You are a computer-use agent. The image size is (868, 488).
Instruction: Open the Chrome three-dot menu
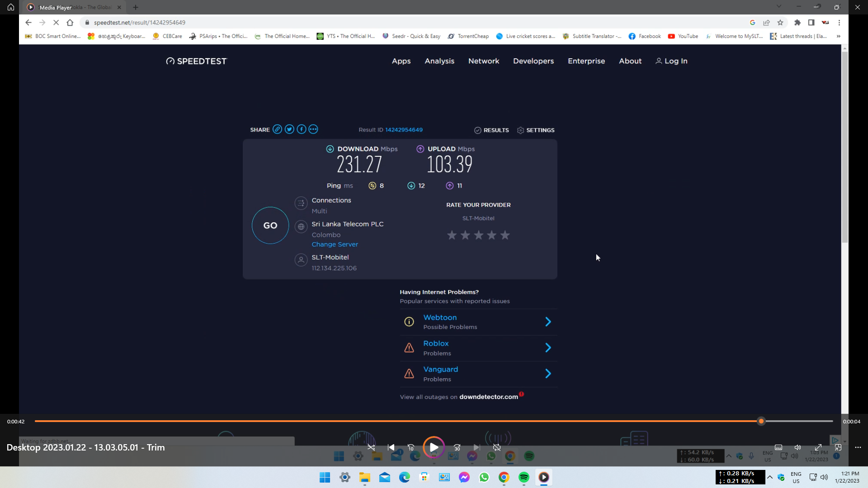click(x=839, y=23)
